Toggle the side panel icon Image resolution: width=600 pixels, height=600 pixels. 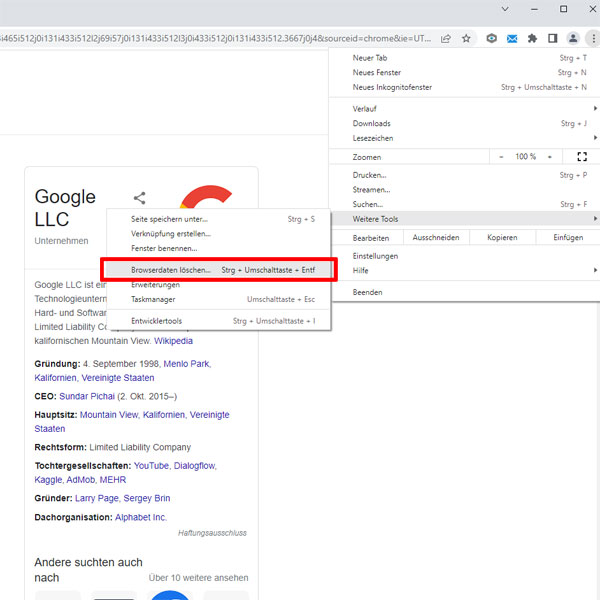point(552,38)
